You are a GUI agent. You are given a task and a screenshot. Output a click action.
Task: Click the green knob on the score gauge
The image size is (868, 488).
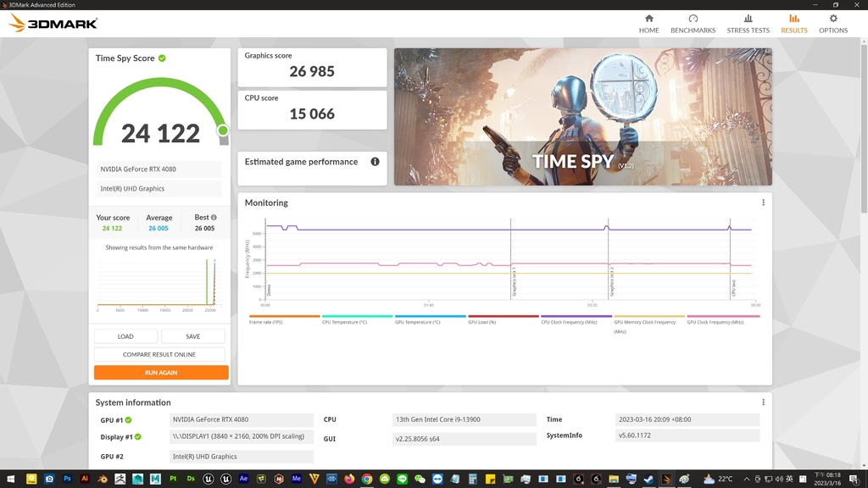click(223, 130)
